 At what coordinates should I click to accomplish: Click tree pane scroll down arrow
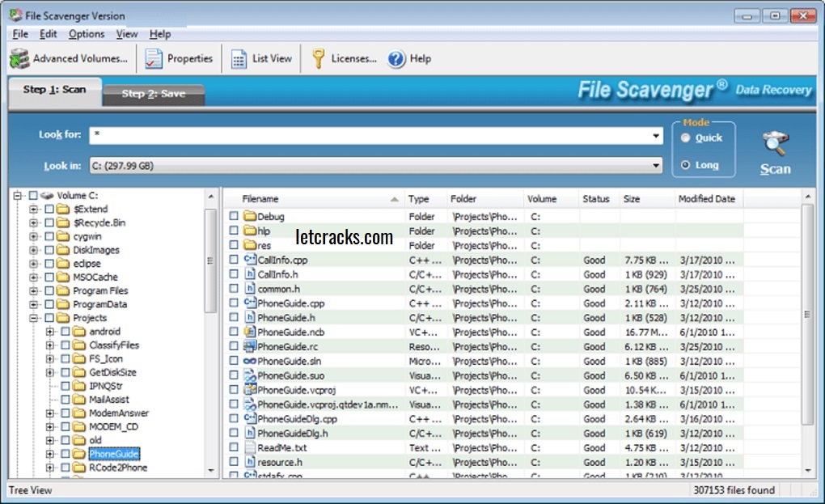(x=211, y=470)
